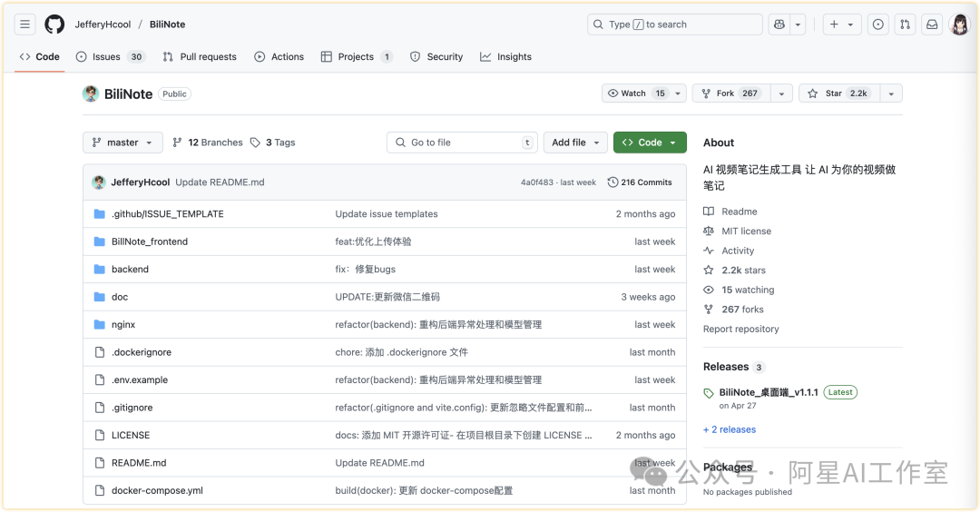Screen dimensions: 980x512
Task: Open the Pull requests tab
Action: 200,56
